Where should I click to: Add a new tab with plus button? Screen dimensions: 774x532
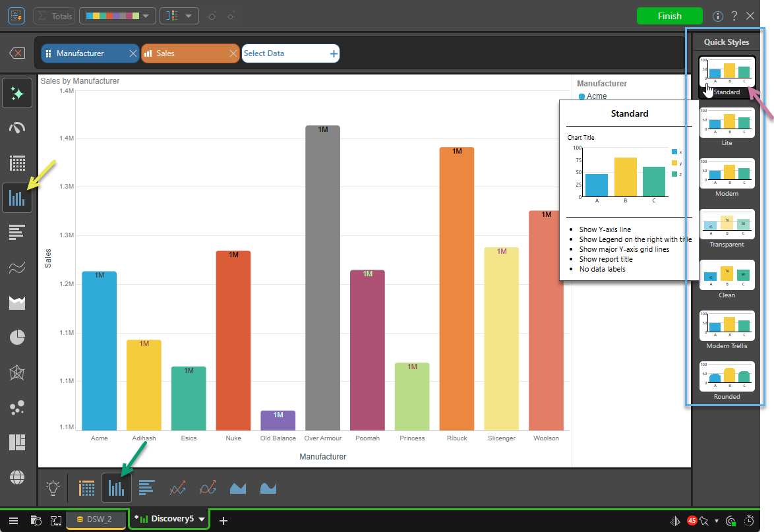223,521
